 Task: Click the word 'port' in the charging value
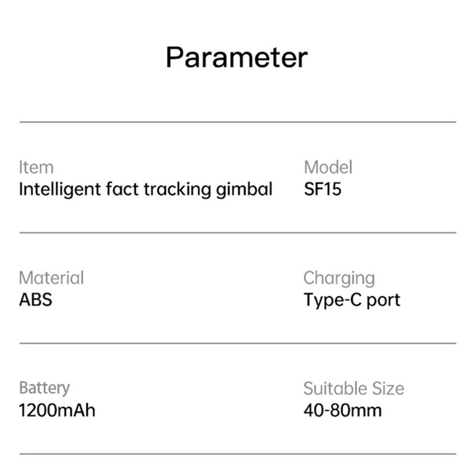point(383,299)
